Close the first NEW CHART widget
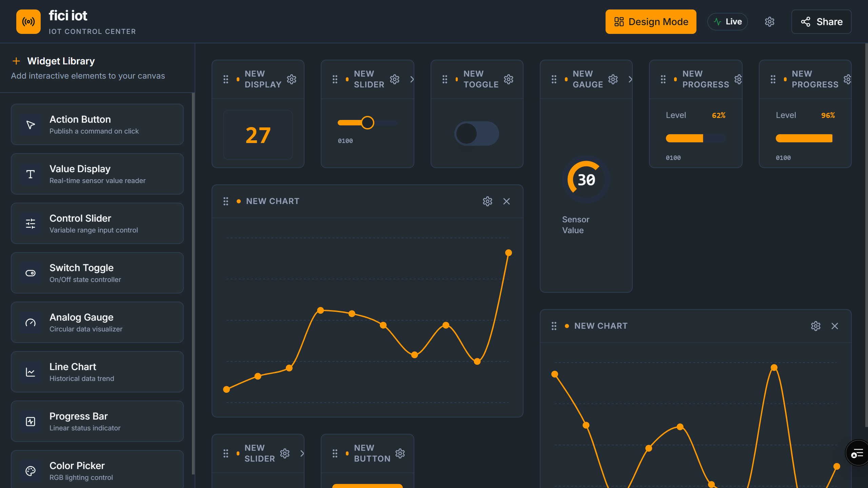 [x=506, y=201]
